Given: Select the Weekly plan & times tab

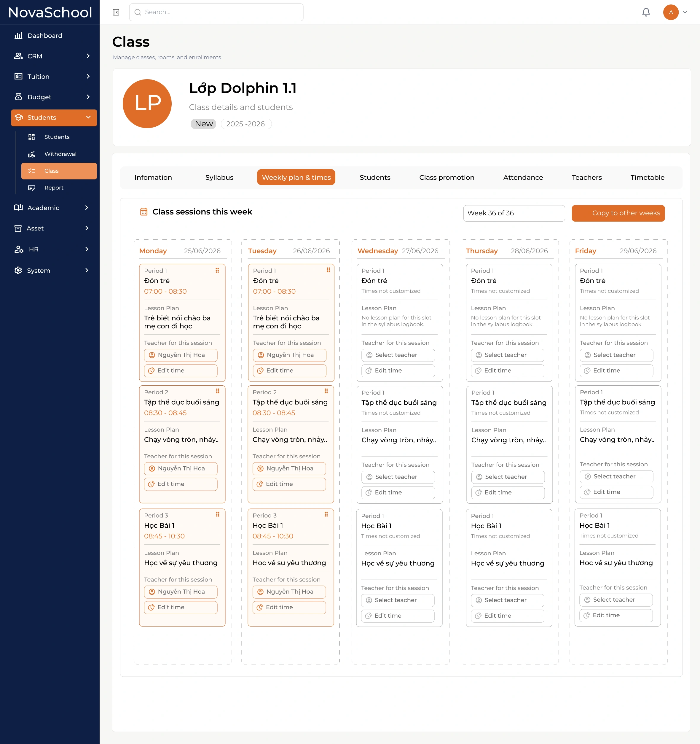Looking at the screenshot, I should (296, 177).
